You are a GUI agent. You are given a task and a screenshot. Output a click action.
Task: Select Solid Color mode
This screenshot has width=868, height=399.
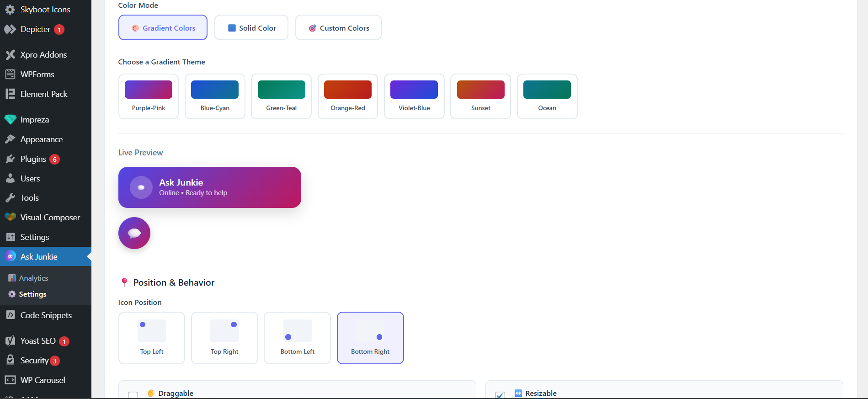point(251,27)
